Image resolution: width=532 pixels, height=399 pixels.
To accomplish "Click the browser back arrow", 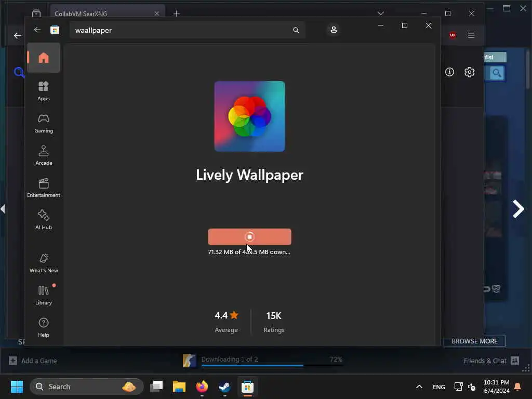I will click(x=17, y=35).
